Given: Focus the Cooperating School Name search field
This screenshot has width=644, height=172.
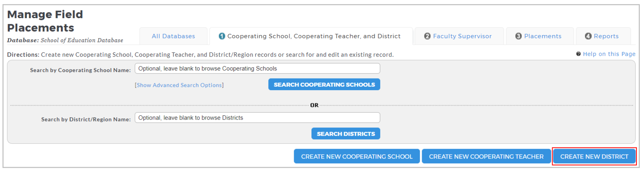Looking at the screenshot, I should click(x=257, y=68).
